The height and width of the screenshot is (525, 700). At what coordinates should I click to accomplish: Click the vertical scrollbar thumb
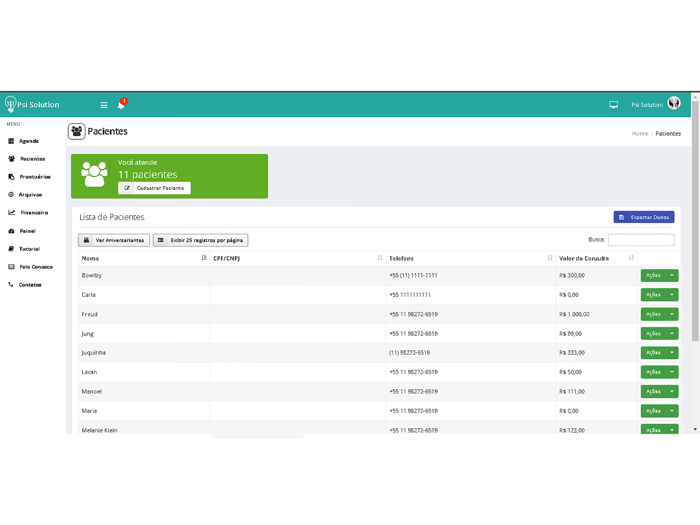tap(695, 221)
